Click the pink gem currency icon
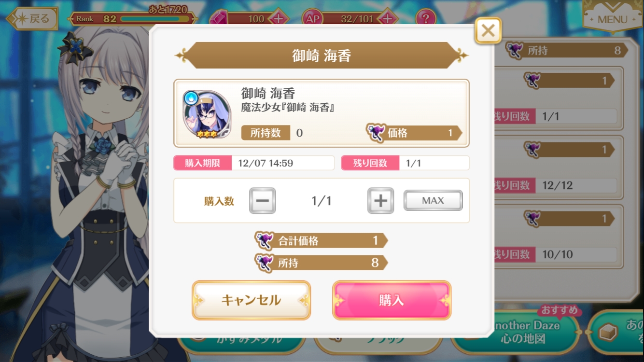This screenshot has width=644, height=362. pyautogui.click(x=219, y=19)
